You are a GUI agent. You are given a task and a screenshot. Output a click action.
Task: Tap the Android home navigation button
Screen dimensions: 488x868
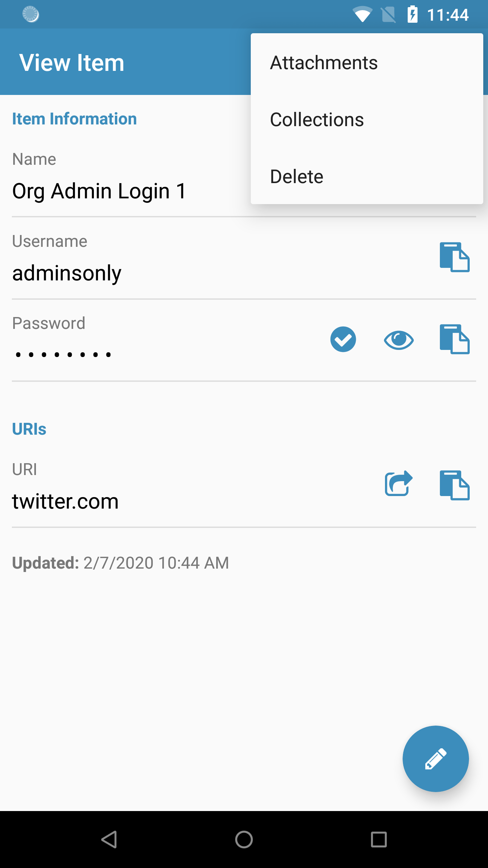click(244, 840)
